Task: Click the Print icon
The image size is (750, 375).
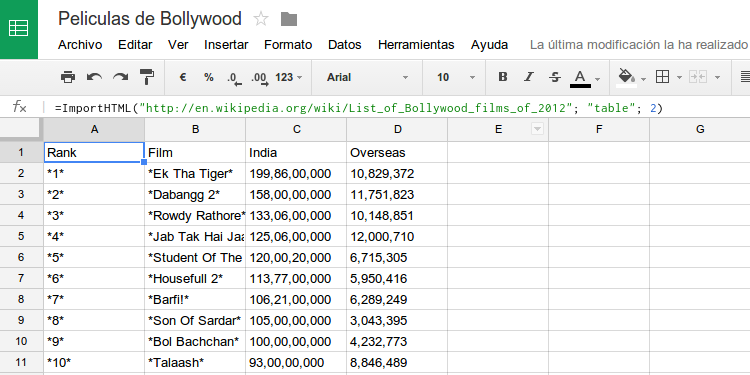Action: click(68, 77)
